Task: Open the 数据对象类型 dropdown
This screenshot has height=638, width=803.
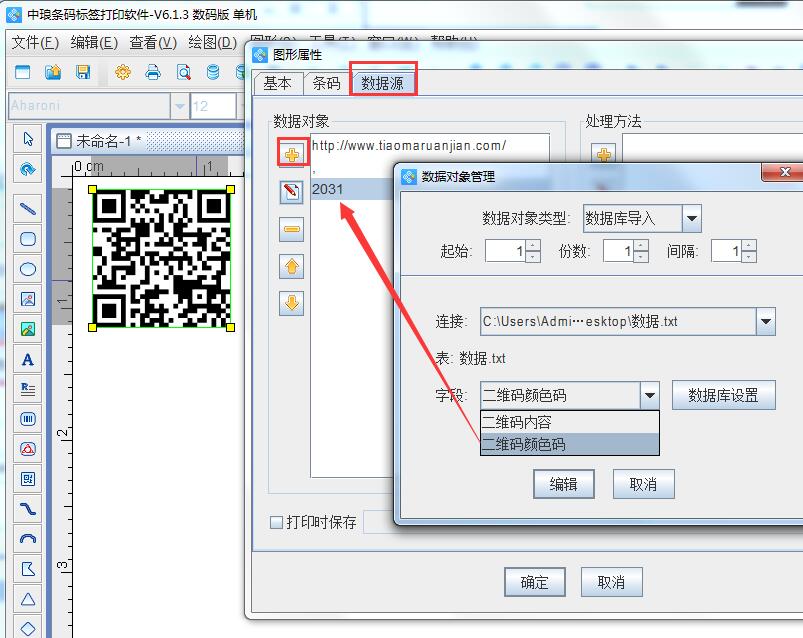Action: pyautogui.click(x=691, y=218)
